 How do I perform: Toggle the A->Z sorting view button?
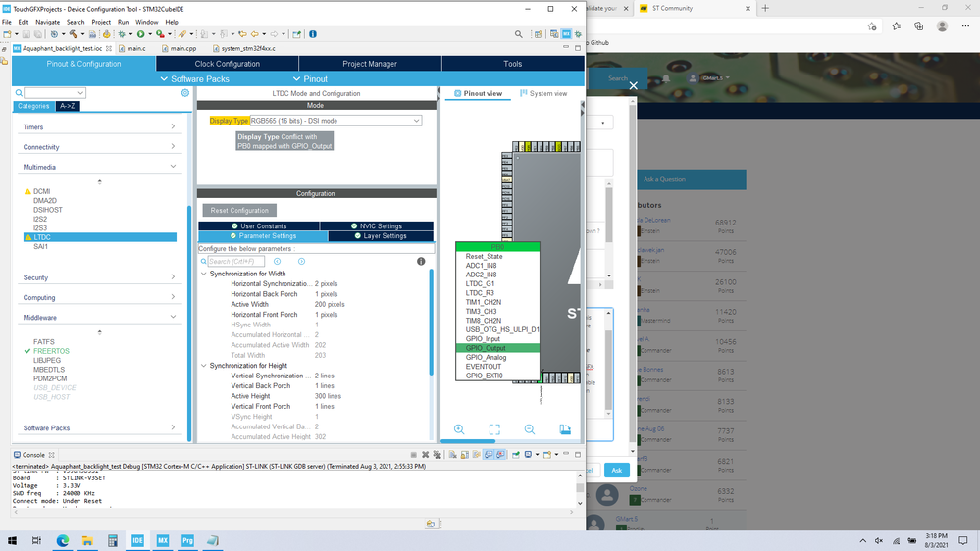(x=68, y=106)
